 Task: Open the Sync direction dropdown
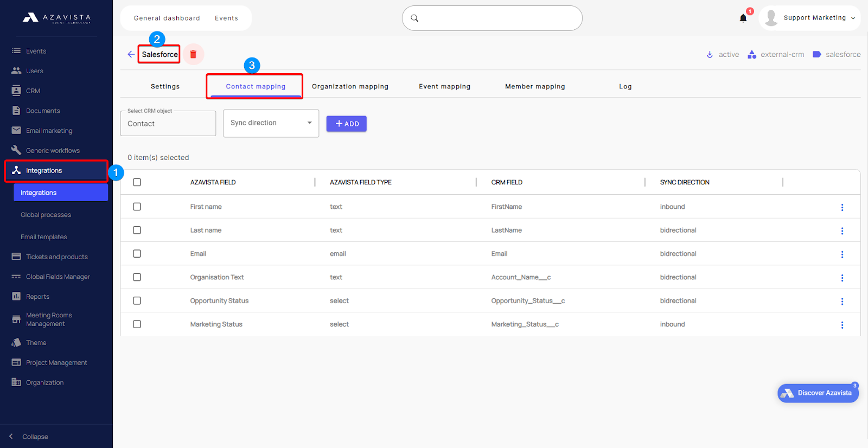tap(271, 123)
